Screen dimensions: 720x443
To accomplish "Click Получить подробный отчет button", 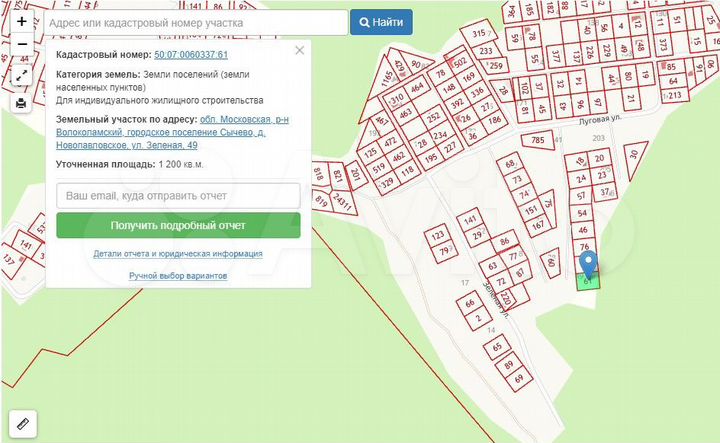I will (x=178, y=225).
